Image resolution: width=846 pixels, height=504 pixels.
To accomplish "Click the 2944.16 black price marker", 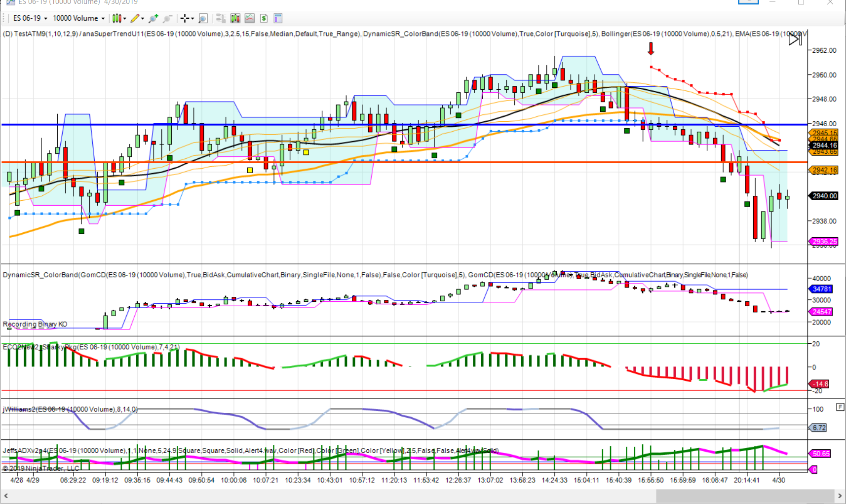I will [825, 145].
